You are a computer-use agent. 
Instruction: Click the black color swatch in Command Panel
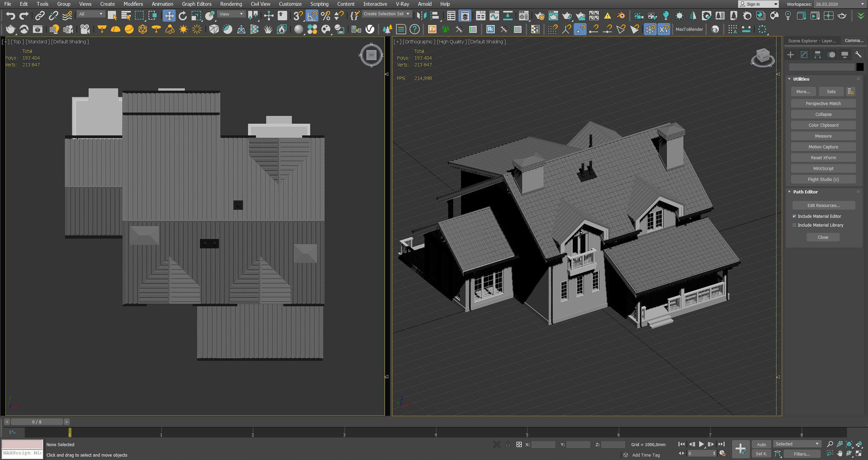pyautogui.click(x=860, y=67)
